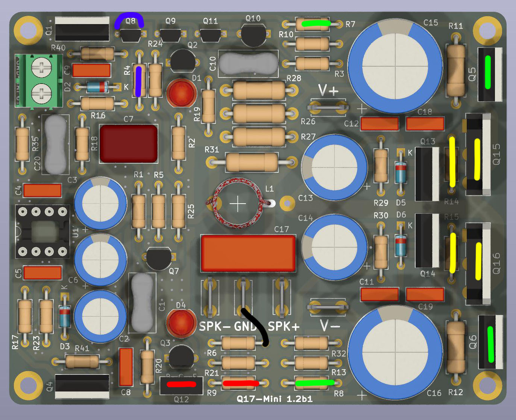Click the R13 resistor
The image size is (516, 420).
pyautogui.click(x=312, y=363)
